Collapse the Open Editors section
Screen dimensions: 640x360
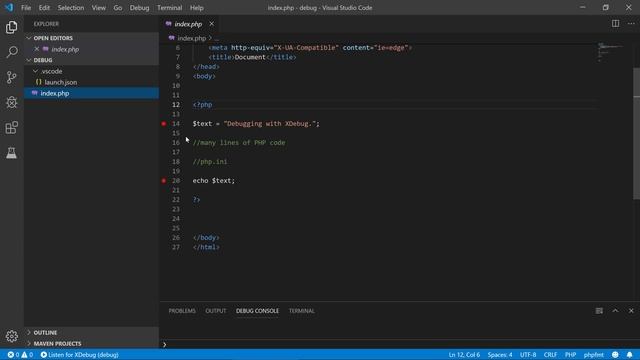click(x=29, y=38)
